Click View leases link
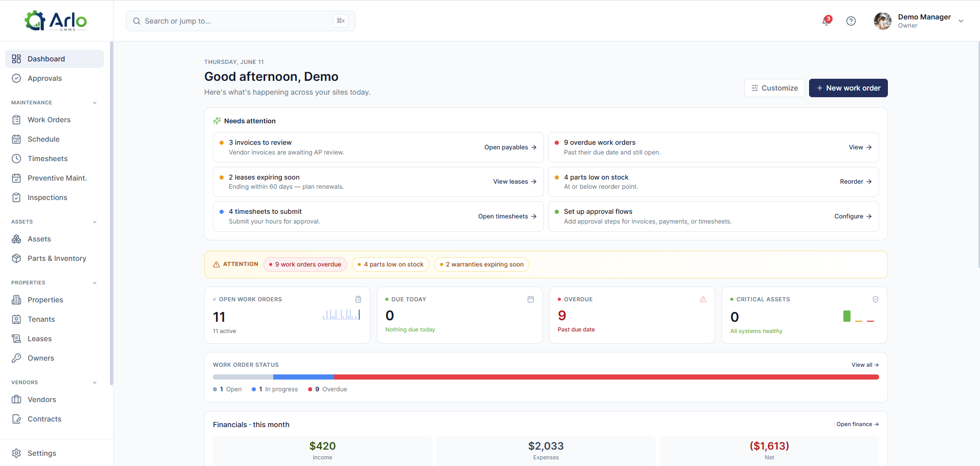 pyautogui.click(x=515, y=182)
